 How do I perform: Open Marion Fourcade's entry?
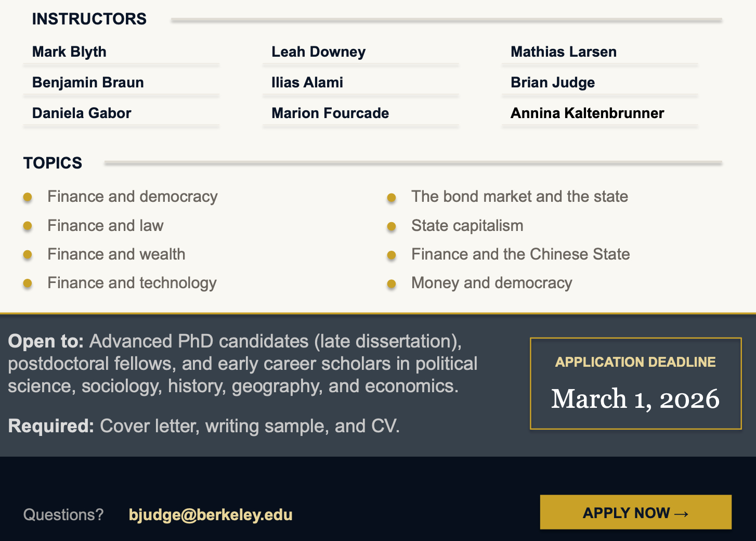click(x=330, y=113)
